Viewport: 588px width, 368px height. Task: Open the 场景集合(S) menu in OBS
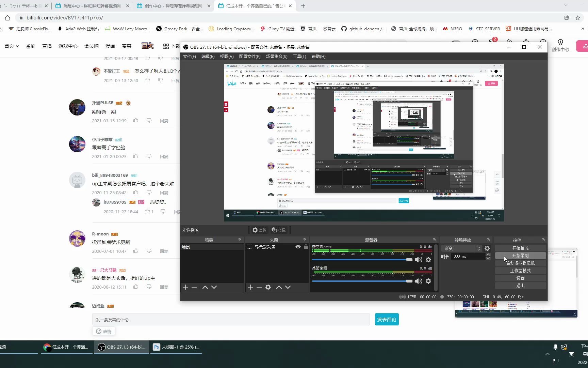tap(277, 57)
